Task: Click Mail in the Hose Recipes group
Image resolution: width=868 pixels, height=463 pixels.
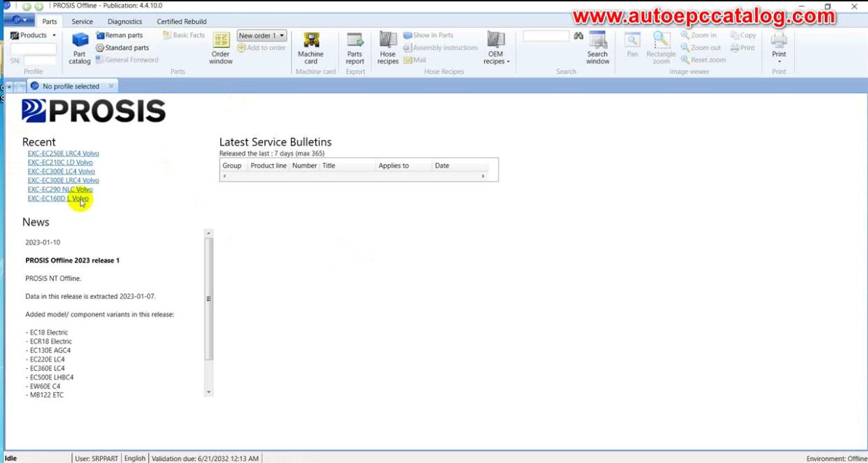Action: (415, 60)
